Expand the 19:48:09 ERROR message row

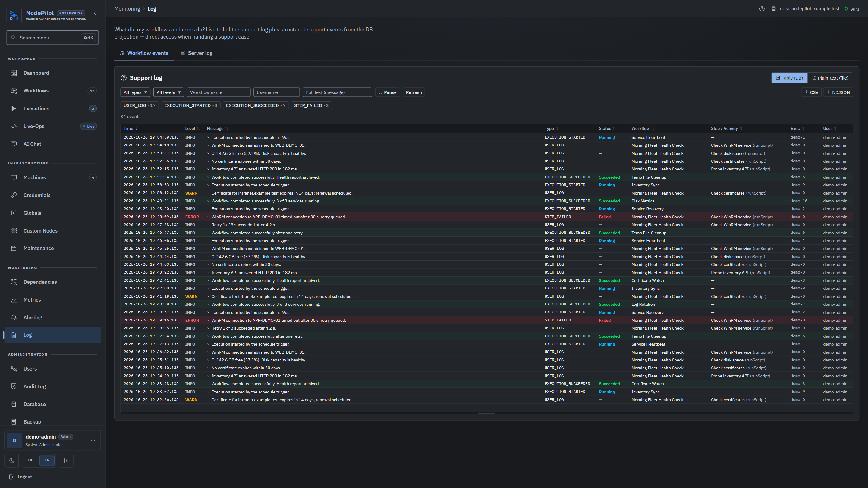tap(209, 217)
